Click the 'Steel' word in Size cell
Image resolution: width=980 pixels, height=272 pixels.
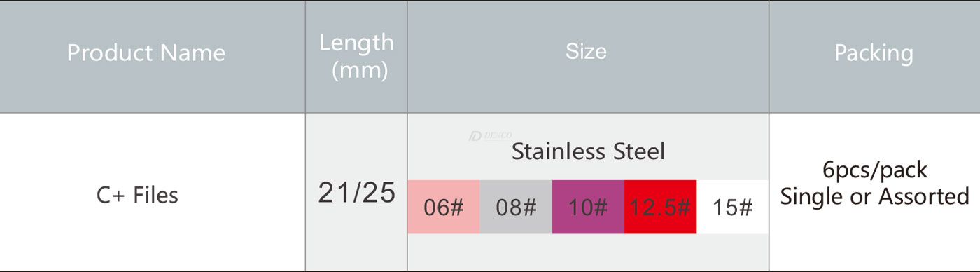click(x=638, y=151)
